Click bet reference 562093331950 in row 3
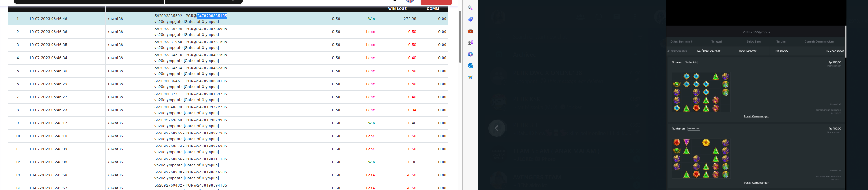 (x=168, y=42)
